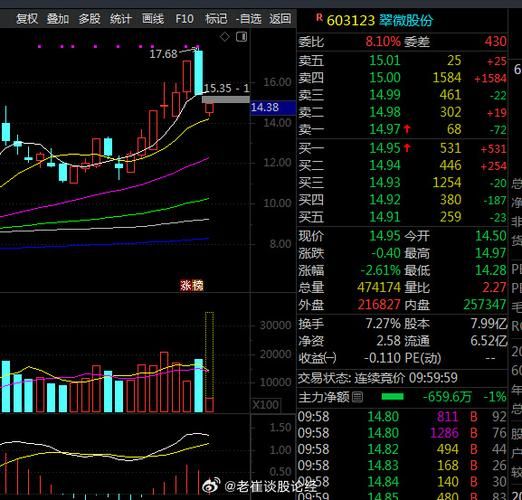Click the 外盘 value 216827

coord(379,305)
